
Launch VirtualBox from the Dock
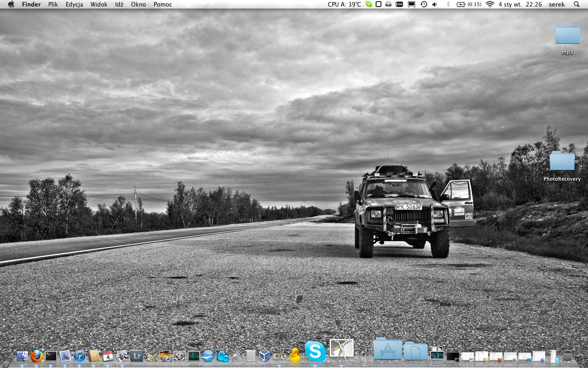(x=264, y=356)
